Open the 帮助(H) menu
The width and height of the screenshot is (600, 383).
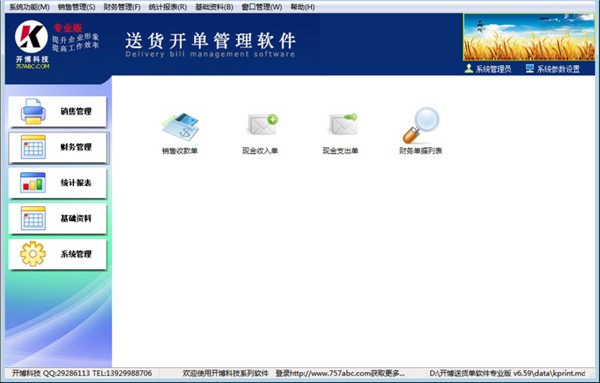[x=302, y=7]
